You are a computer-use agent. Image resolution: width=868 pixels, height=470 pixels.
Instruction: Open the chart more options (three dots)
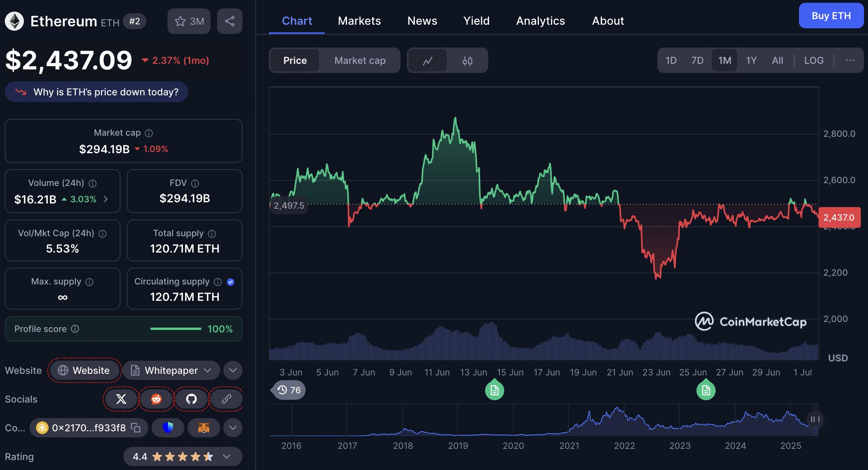click(850, 60)
